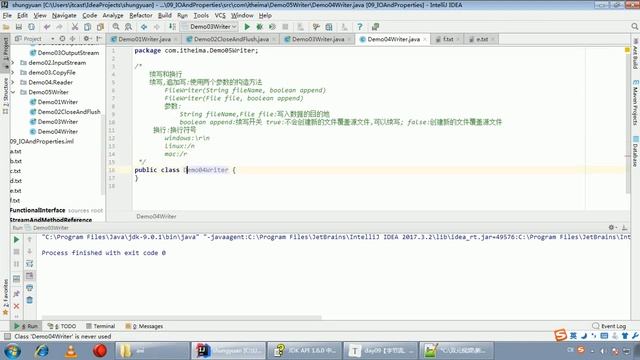Screen dimensions: 640x360
Task: Open JDK API window in taskbar
Action: 304,351
